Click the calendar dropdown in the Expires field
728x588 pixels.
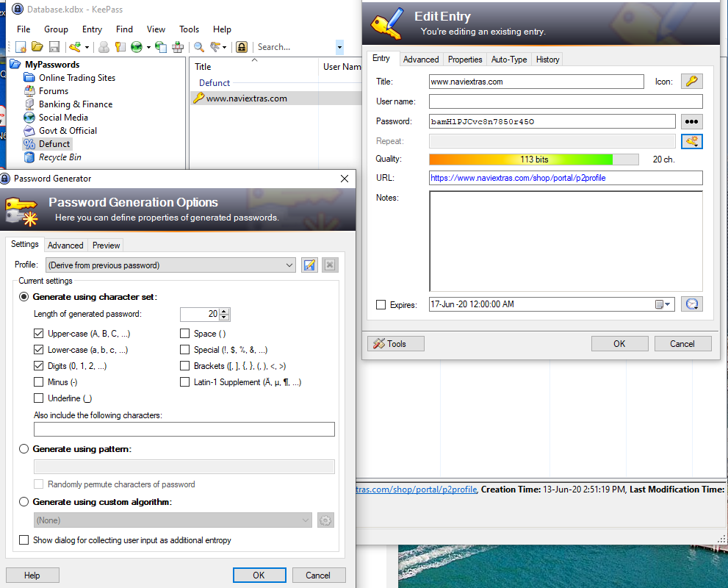point(663,304)
